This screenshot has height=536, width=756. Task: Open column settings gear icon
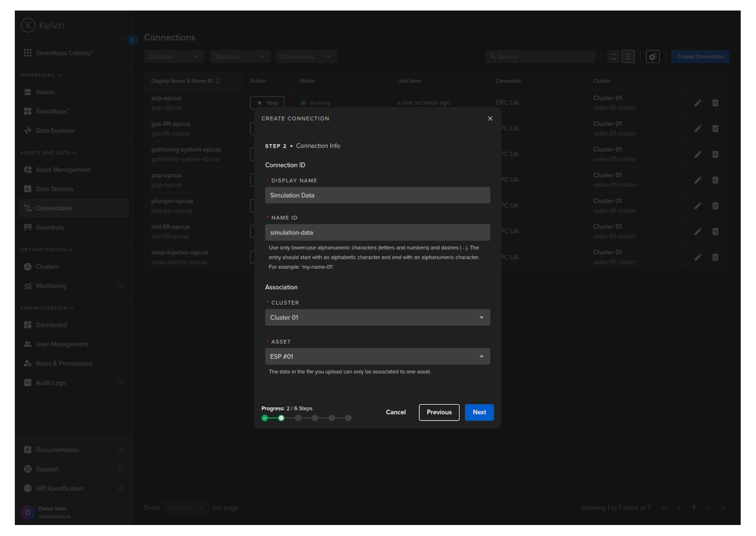653,56
